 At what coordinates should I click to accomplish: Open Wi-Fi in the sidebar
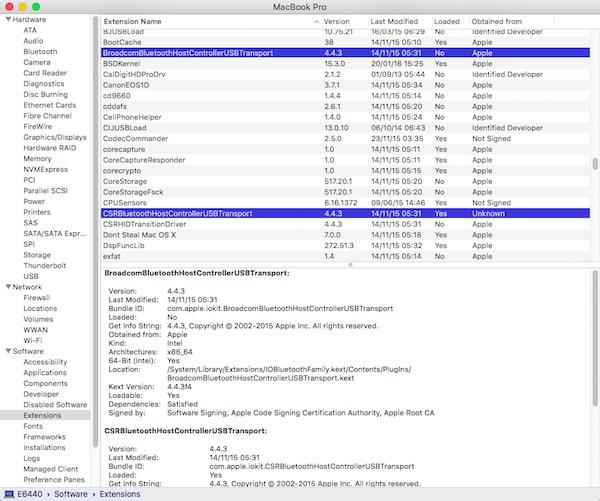click(x=32, y=340)
